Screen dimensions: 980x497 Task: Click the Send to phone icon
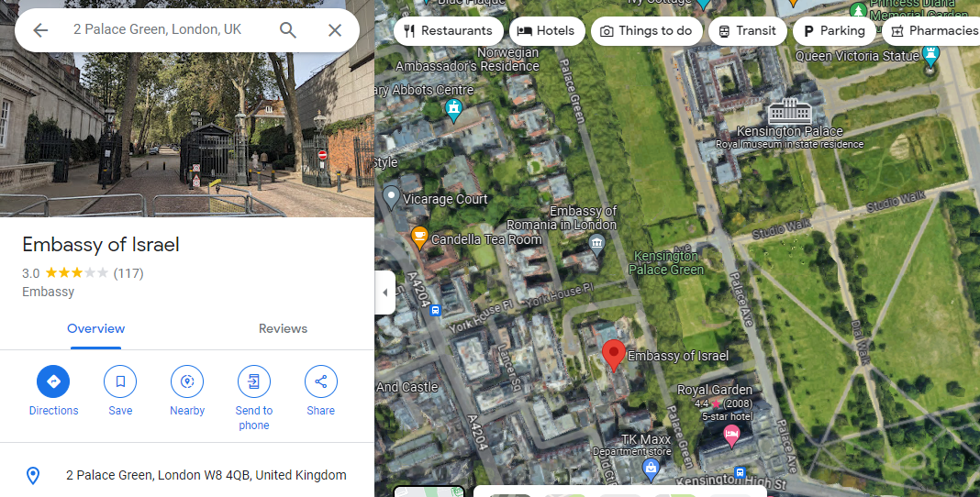point(254,381)
